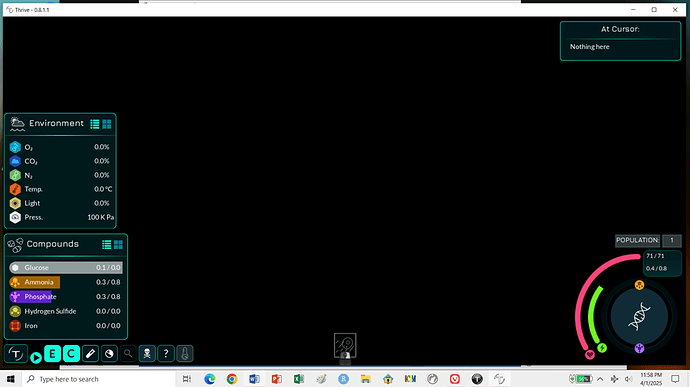The width and height of the screenshot is (690, 387).
Task: Switch Compounds panel to list view
Action: point(106,244)
